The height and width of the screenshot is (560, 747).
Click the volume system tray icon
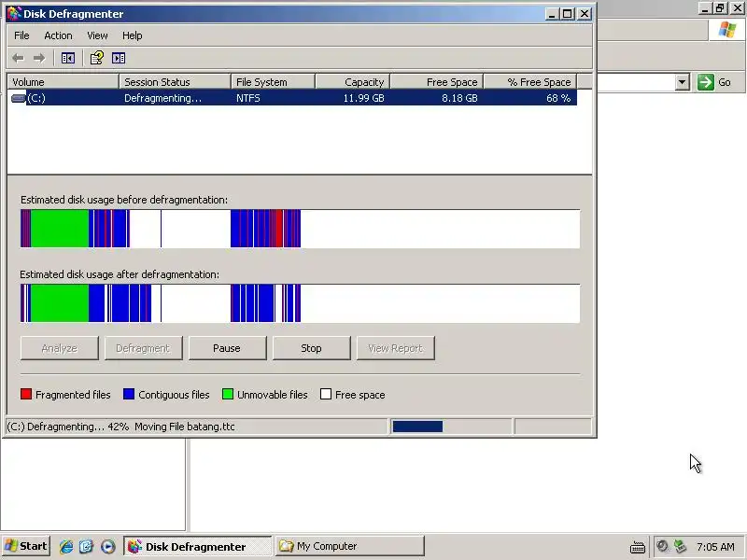point(662,546)
